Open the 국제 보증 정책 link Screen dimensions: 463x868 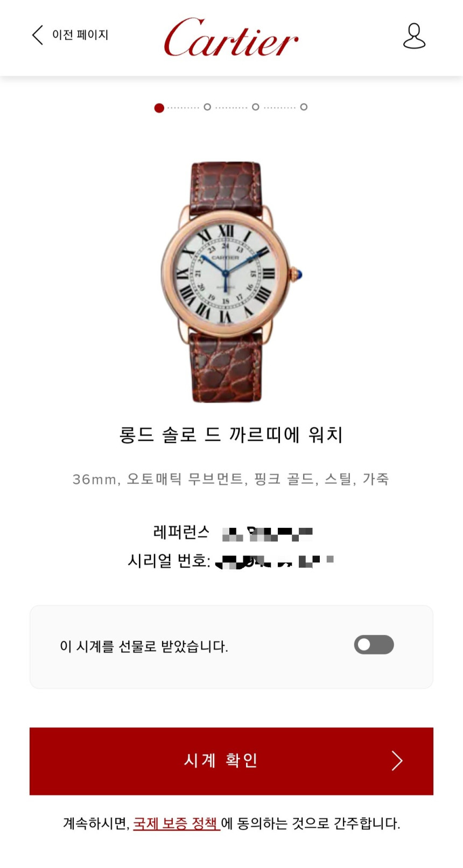pos(177,823)
